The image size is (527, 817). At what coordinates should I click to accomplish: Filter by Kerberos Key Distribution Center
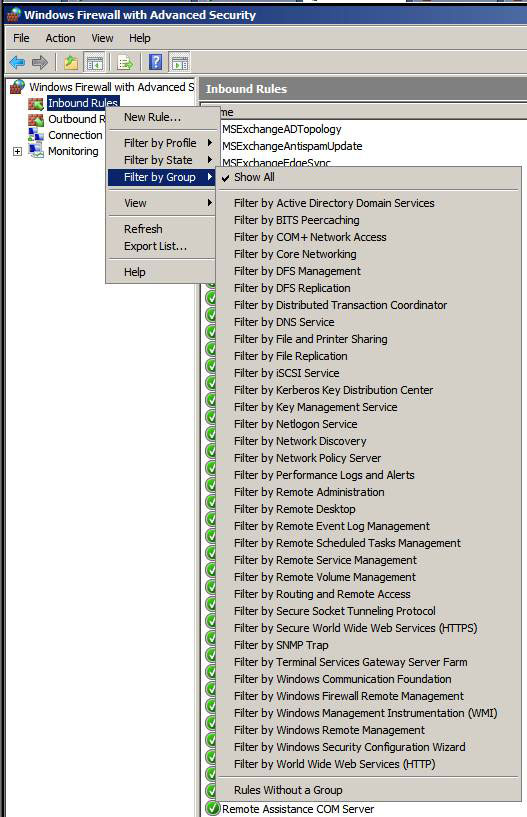coord(369,390)
